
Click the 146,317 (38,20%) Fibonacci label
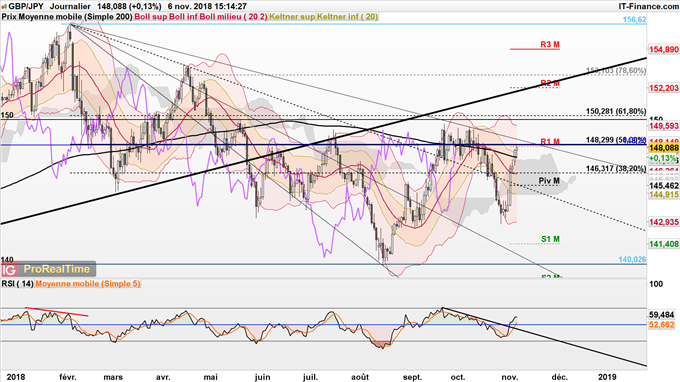[x=616, y=168]
